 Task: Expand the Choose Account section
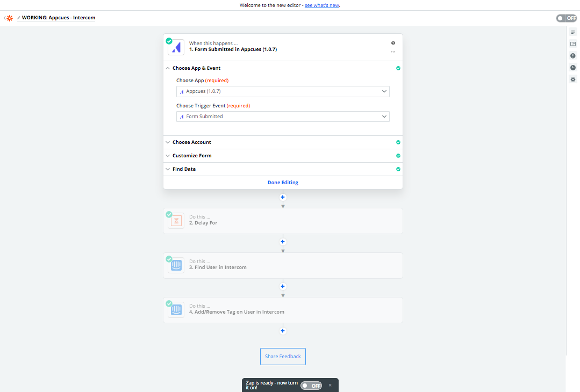tap(283, 142)
